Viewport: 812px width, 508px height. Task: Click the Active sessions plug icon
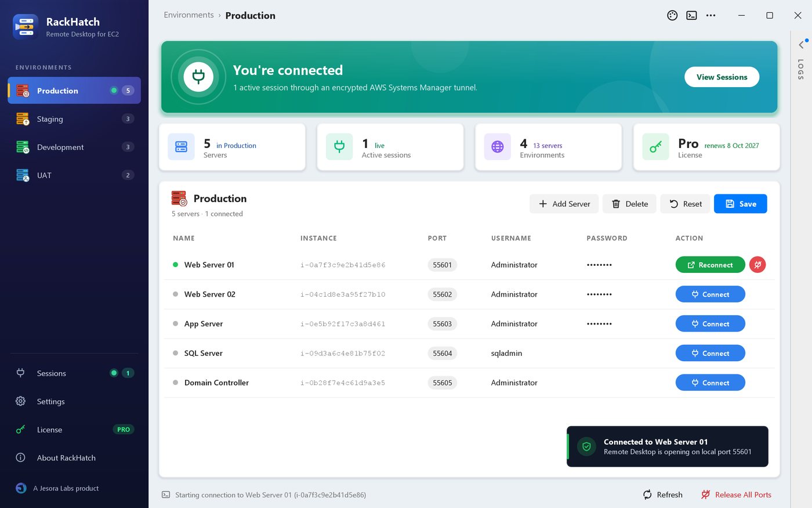coord(339,147)
